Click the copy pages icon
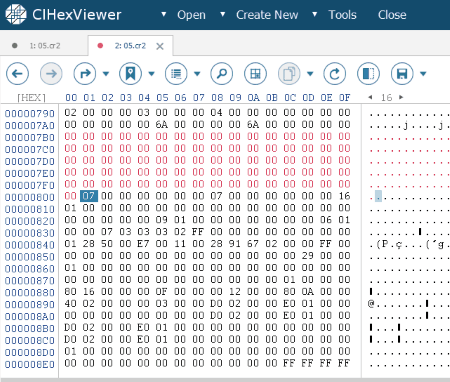 (x=289, y=73)
